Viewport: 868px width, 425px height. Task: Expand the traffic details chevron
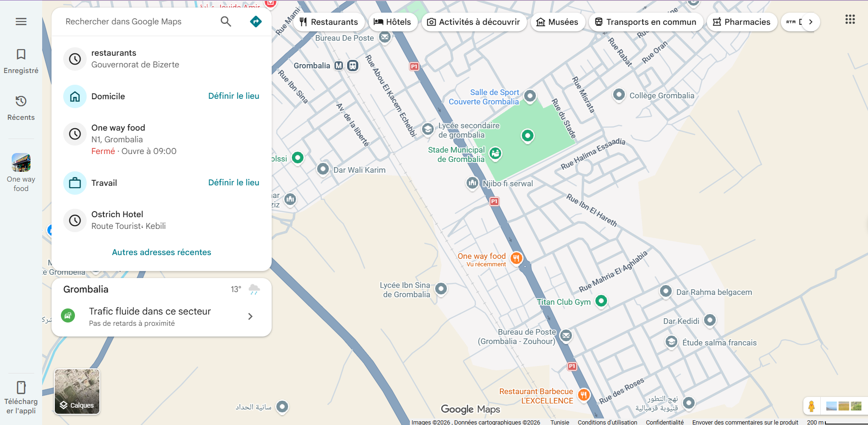(250, 316)
